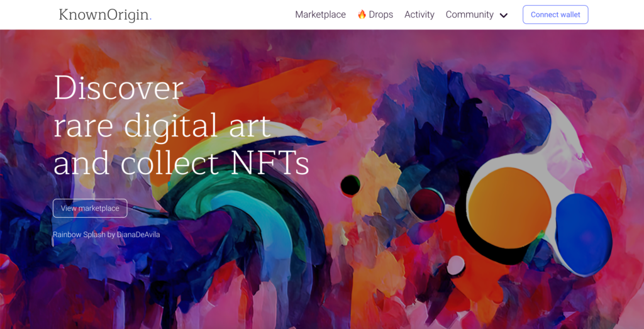Click the blue dot after the KnownOrigin logo
644x329 pixels.
(150, 20)
